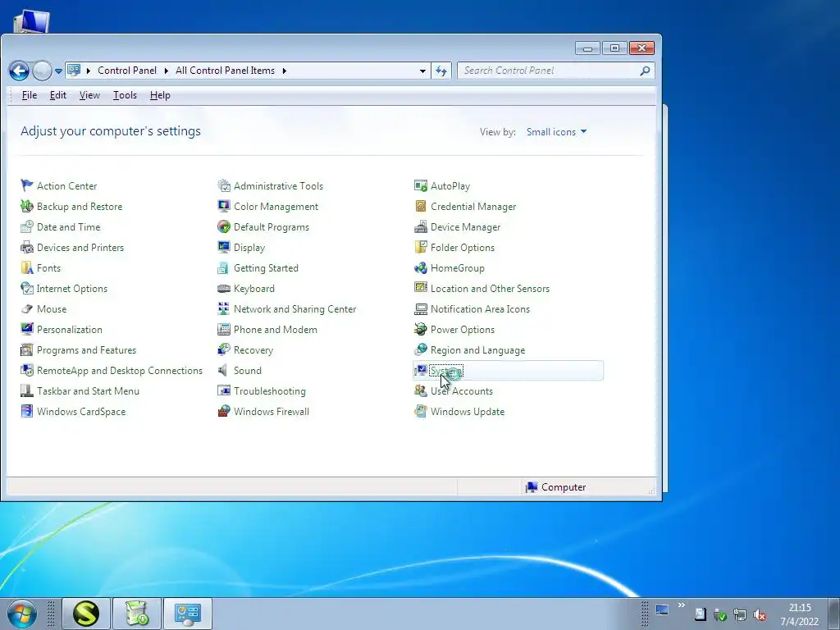Viewport: 840px width, 630px height.
Task: Open RemoteApp and Desktop Connections link
Action: [120, 371]
